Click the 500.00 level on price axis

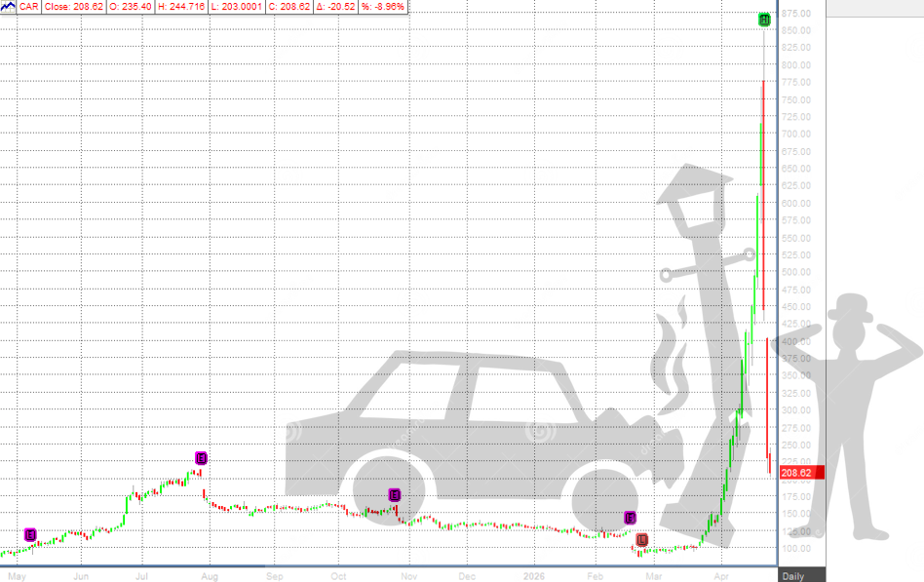[x=796, y=272]
